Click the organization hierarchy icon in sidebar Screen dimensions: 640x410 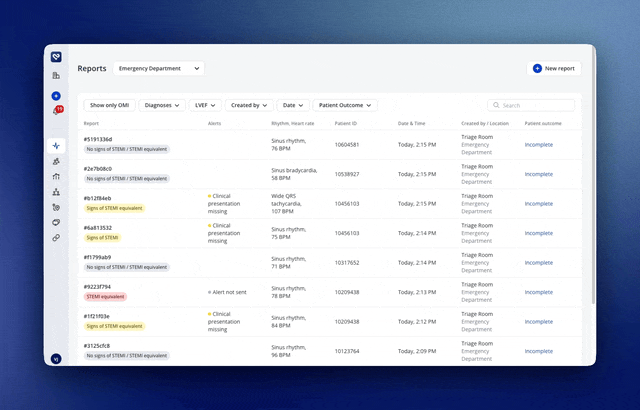56,192
